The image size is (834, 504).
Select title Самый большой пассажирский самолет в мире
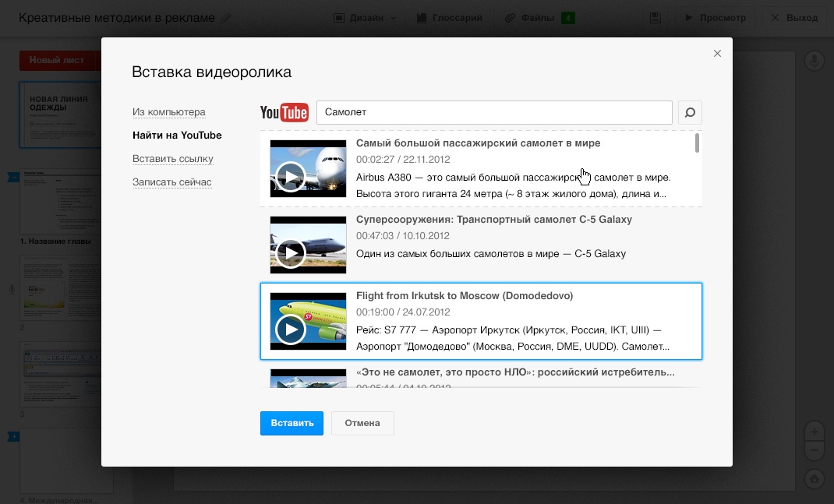(x=478, y=143)
